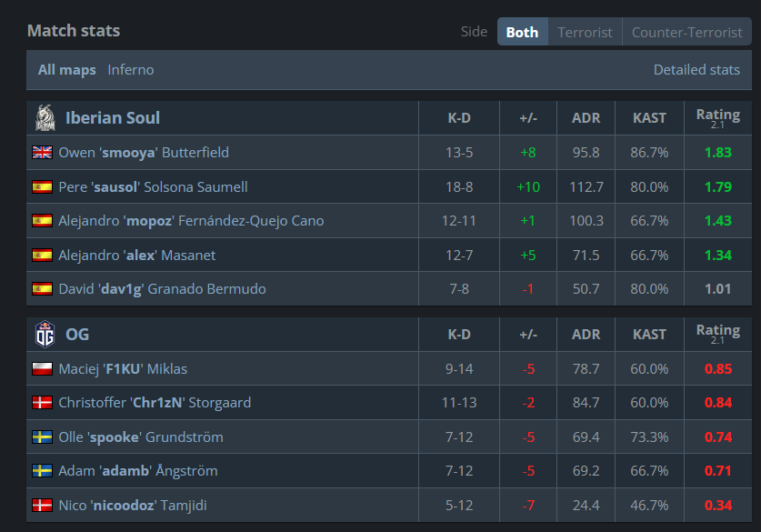The width and height of the screenshot is (761, 532).
Task: Click the Iberian Soul team logo
Action: pyautogui.click(x=45, y=118)
